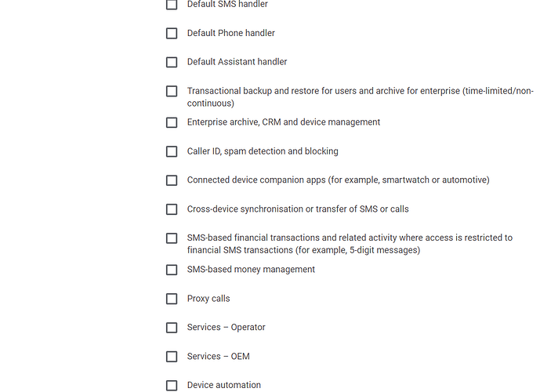The height and width of the screenshot is (392, 540).
Task: Check the Default SMS handler box
Action: point(172,5)
